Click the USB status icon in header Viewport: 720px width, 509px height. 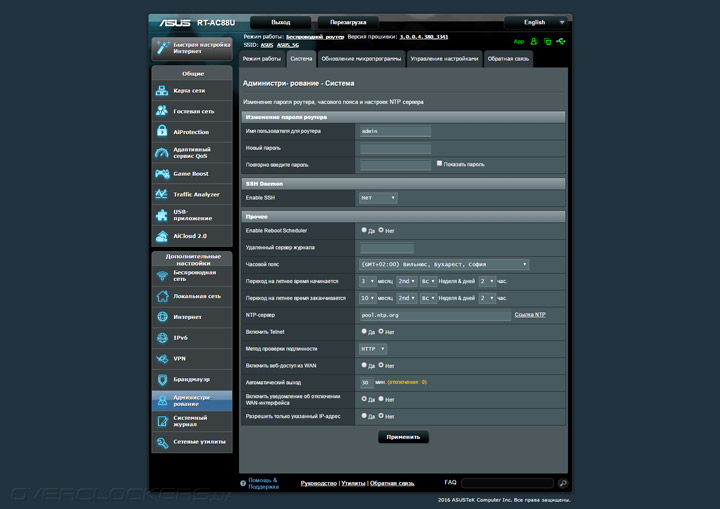pyautogui.click(x=562, y=42)
